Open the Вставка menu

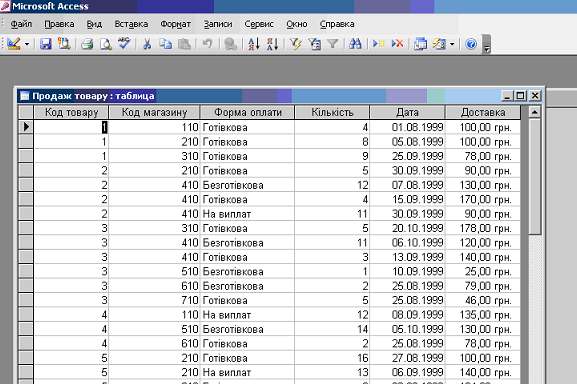131,24
